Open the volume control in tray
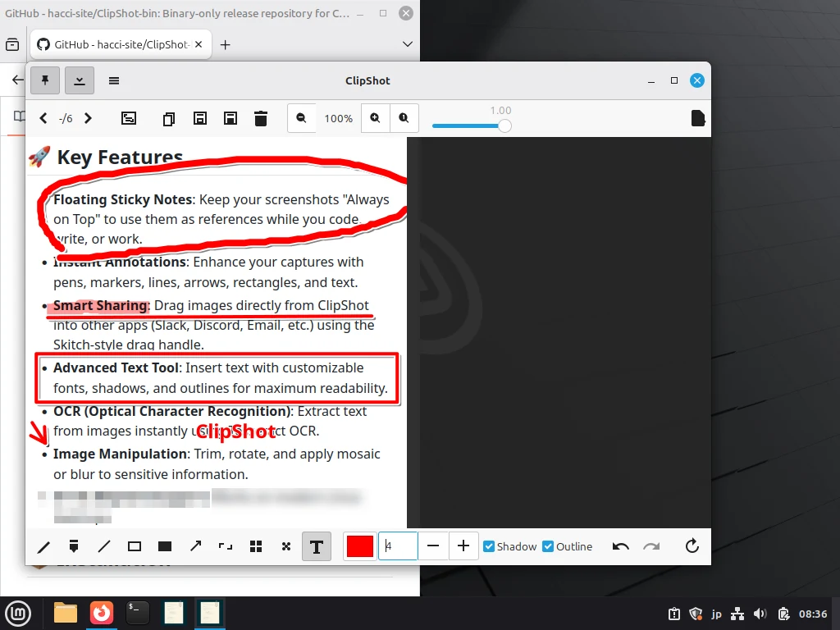The image size is (840, 630). point(760,614)
